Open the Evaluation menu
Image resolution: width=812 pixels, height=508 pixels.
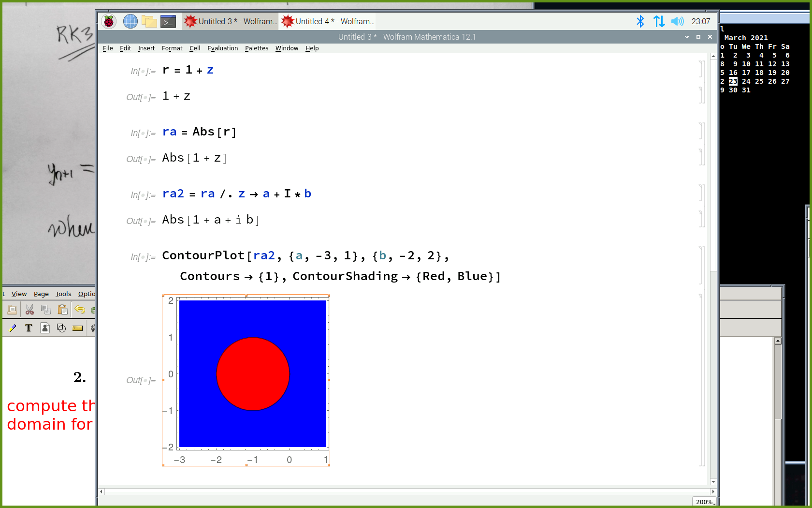click(x=222, y=48)
